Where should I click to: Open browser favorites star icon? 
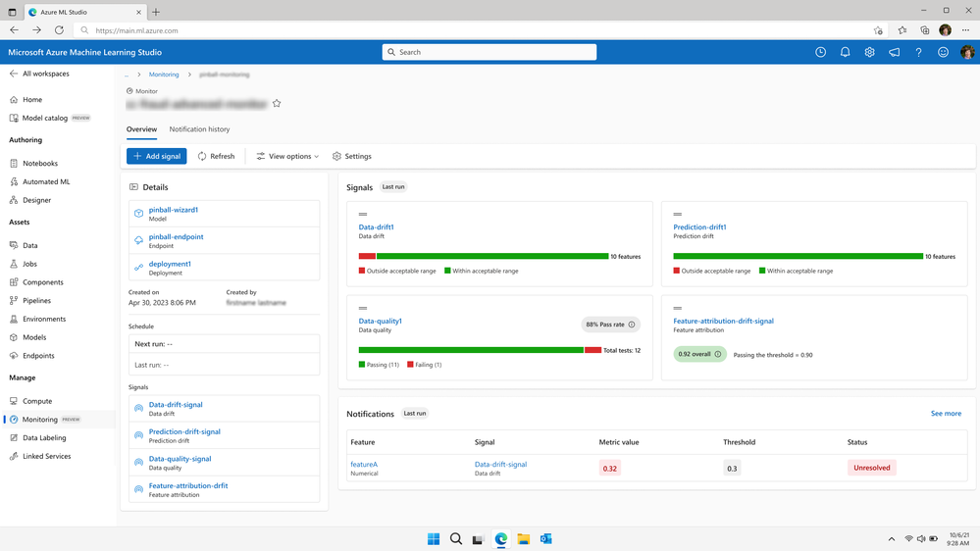point(902,30)
